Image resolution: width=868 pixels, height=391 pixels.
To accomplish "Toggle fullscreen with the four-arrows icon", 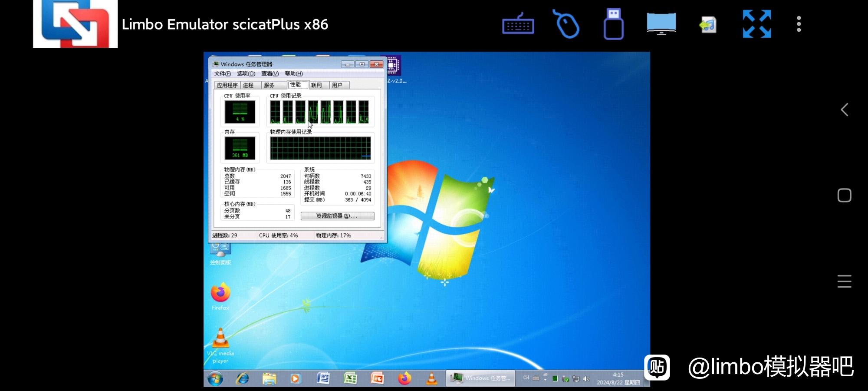I will tap(757, 24).
